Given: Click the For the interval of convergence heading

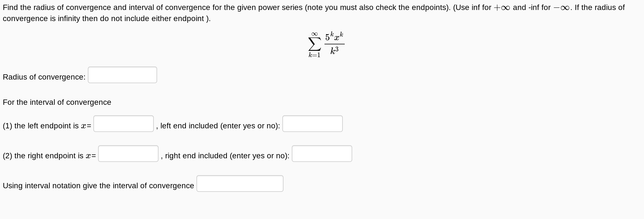Looking at the screenshot, I should coord(57,102).
